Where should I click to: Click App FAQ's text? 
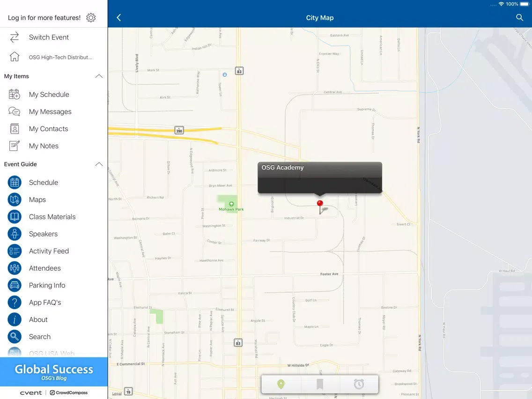click(45, 303)
